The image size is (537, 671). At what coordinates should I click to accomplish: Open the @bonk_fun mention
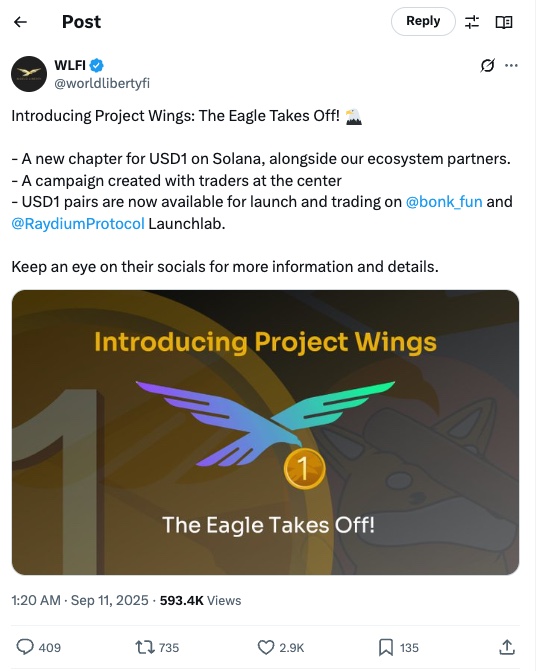(444, 202)
